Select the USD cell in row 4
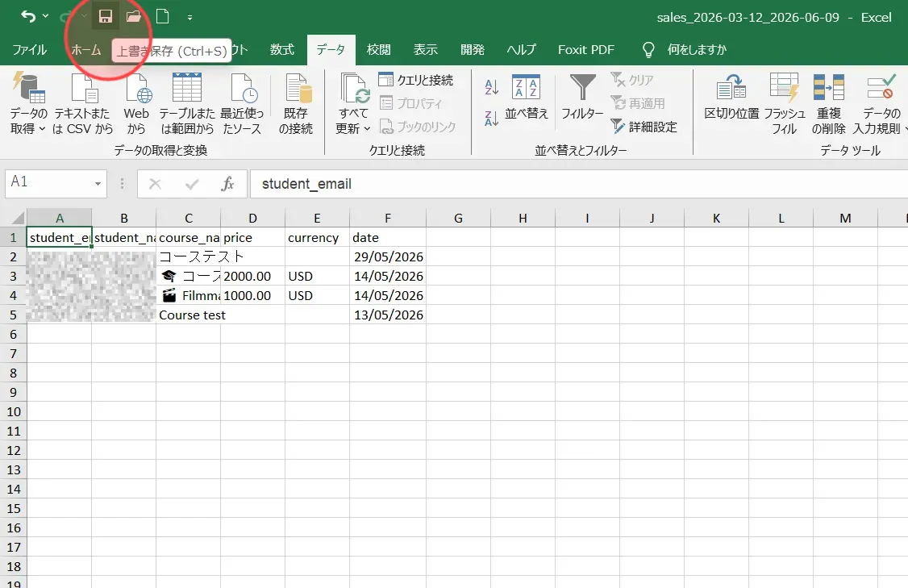The height and width of the screenshot is (588, 908). (318, 295)
